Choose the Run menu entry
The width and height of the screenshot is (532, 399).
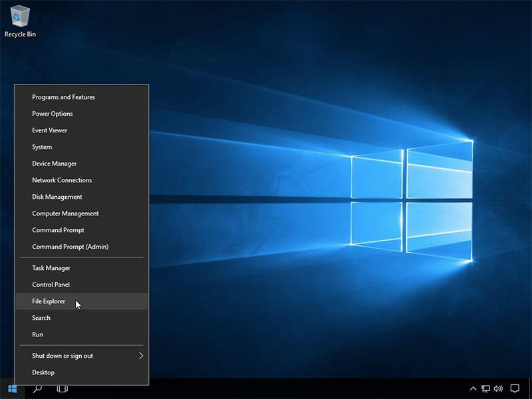[x=38, y=334]
